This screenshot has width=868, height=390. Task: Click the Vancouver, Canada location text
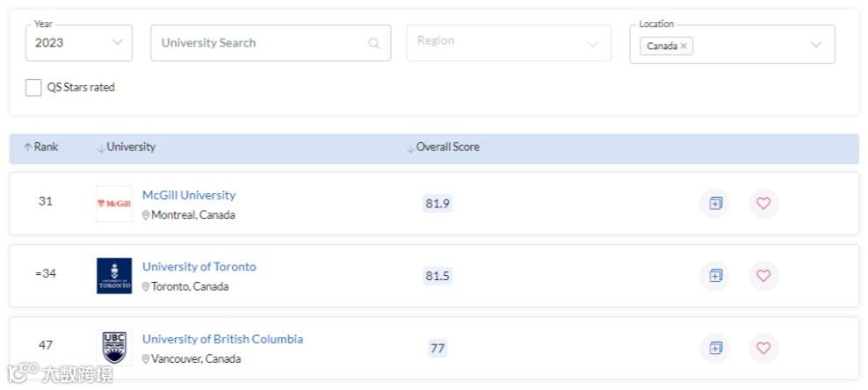196,359
